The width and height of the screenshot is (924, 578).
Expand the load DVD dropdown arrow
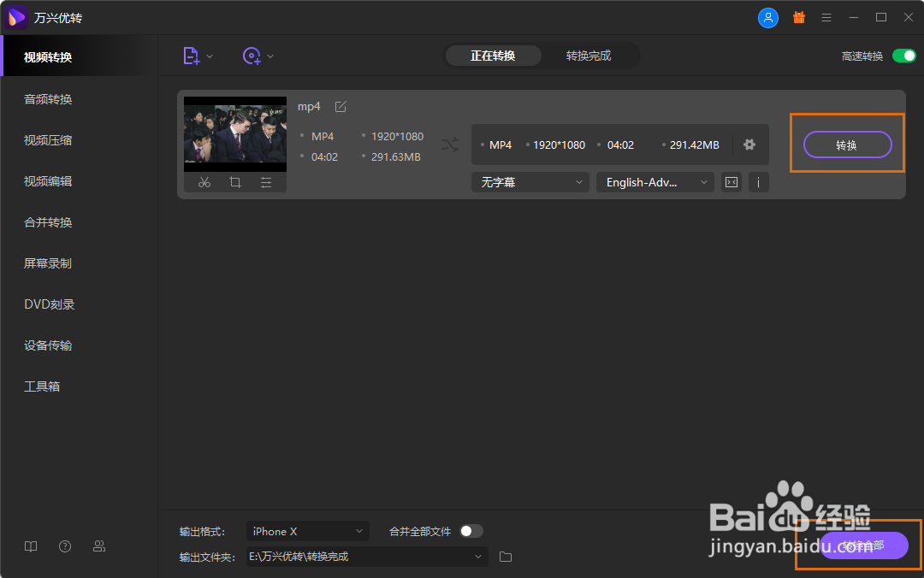270,56
